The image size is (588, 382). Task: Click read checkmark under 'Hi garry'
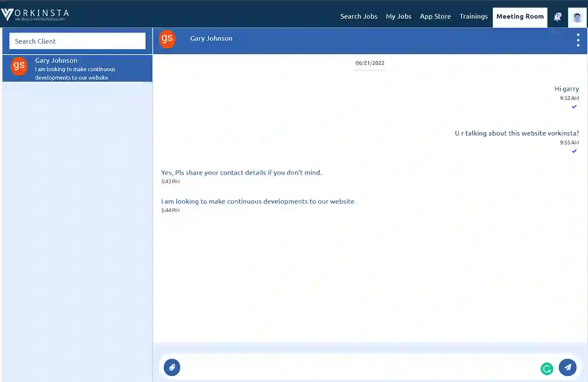pyautogui.click(x=574, y=107)
